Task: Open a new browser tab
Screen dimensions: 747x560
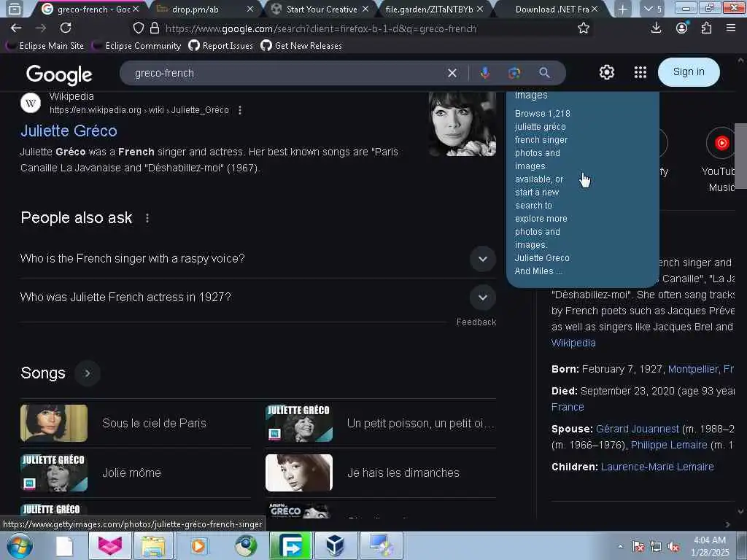Action: pyautogui.click(x=623, y=9)
